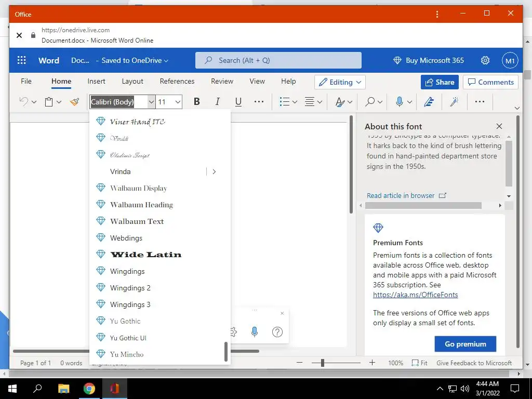
Task: Click the zoom in plus button
Action: click(372, 363)
